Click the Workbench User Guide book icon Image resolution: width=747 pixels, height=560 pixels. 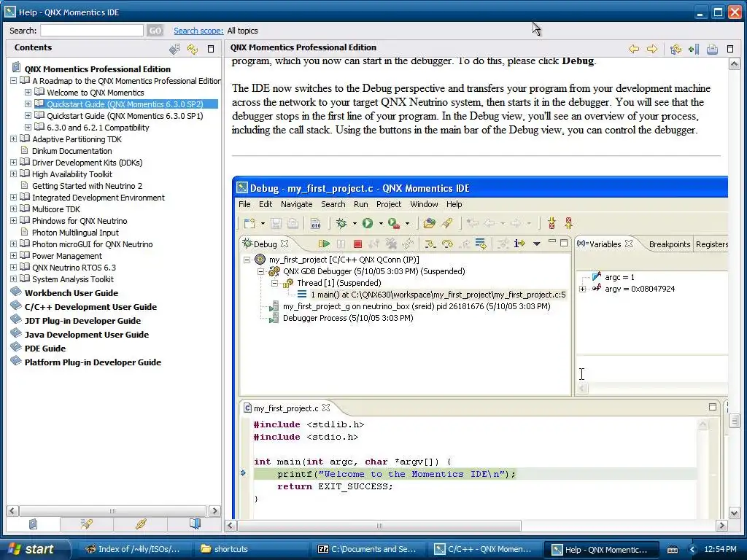(x=16, y=291)
